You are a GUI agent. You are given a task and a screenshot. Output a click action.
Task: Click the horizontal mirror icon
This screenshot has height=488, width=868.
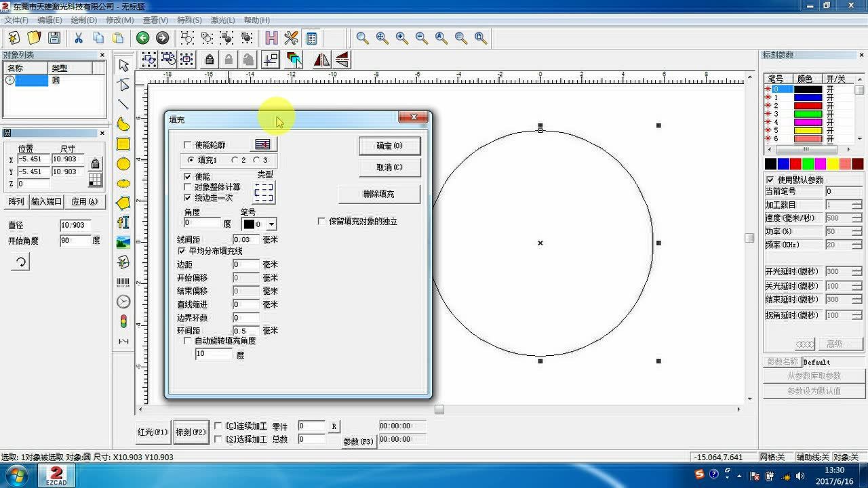pos(321,60)
